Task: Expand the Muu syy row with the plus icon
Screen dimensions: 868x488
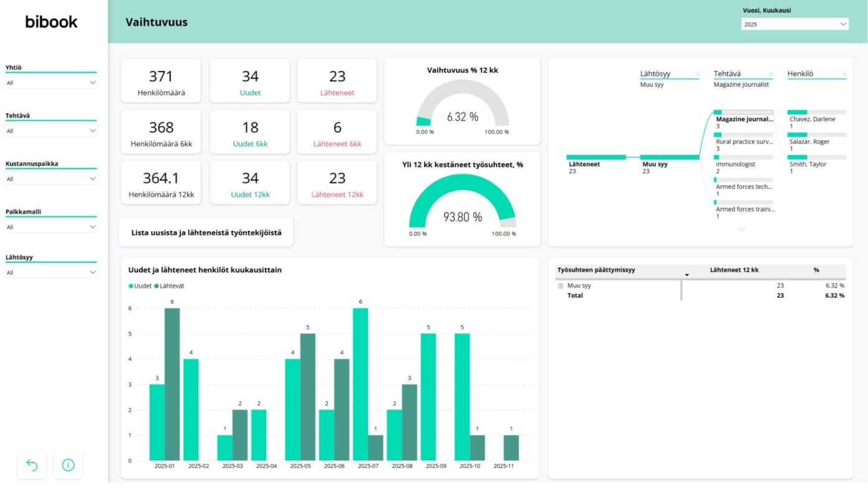Action: coord(559,285)
